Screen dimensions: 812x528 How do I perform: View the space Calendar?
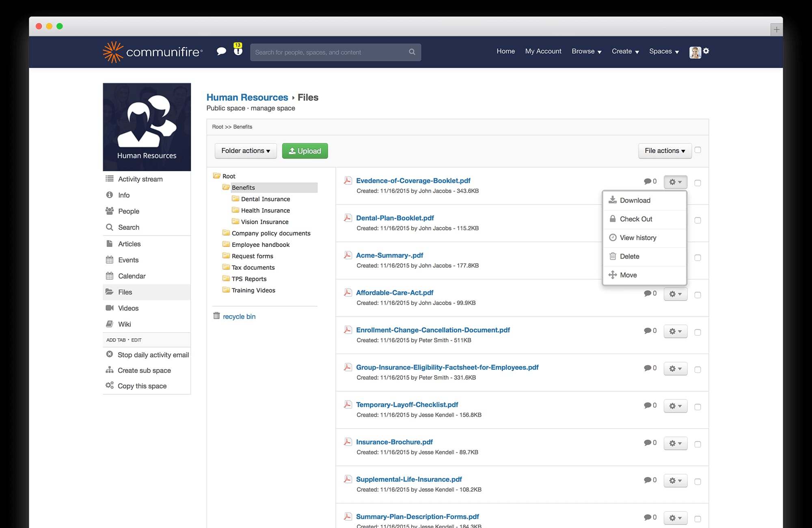(132, 276)
